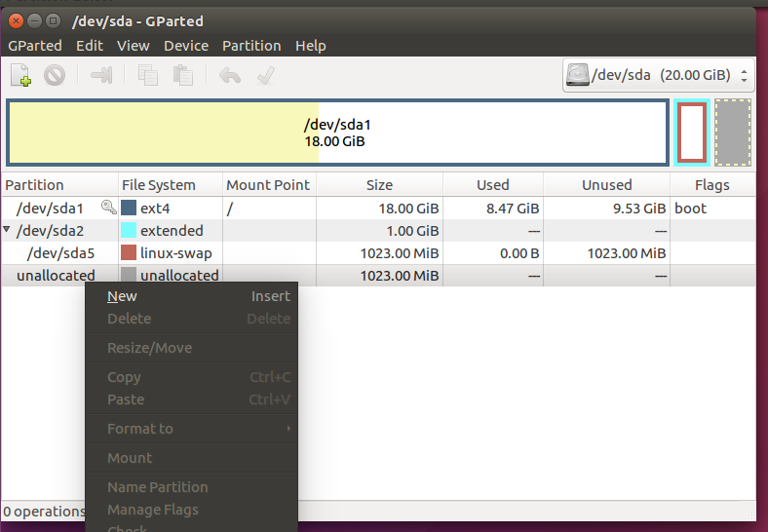Click the key lock icon beside /dev/sda1
Screen dimensions: 768x532
(109, 208)
